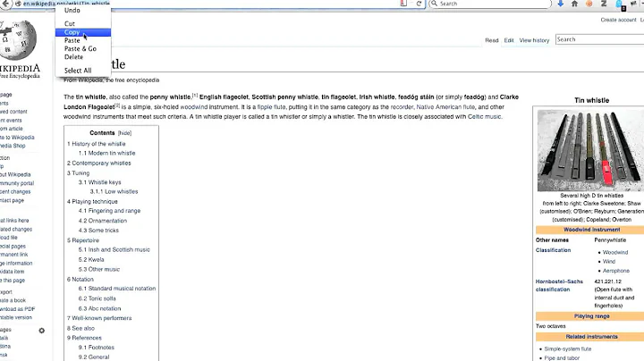The height and width of the screenshot is (361, 644).
Task: Jump to 9 References section
Action: [x=84, y=338]
